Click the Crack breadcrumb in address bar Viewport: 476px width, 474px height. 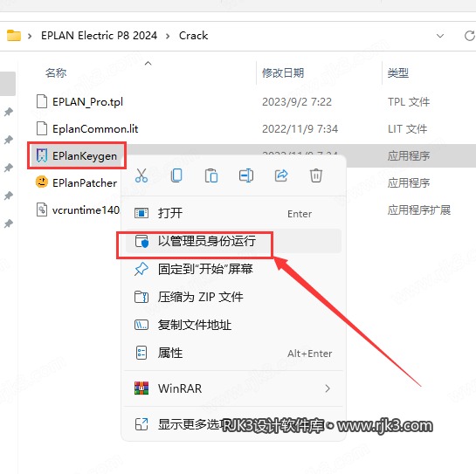(x=193, y=36)
